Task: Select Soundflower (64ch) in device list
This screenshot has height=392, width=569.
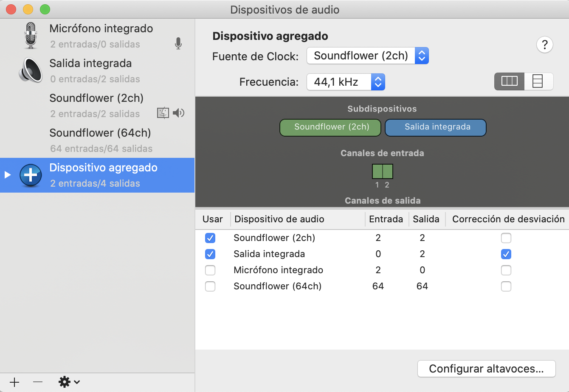Action: (x=97, y=140)
